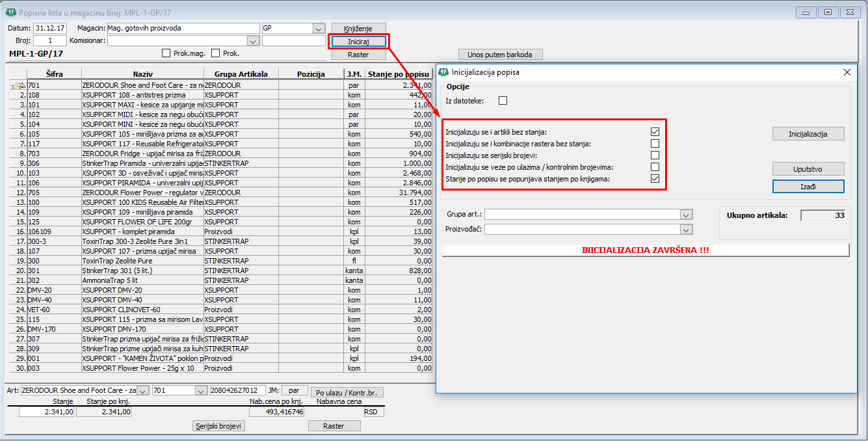Click the hand row indicator beside item 701

pyautogui.click(x=18, y=85)
